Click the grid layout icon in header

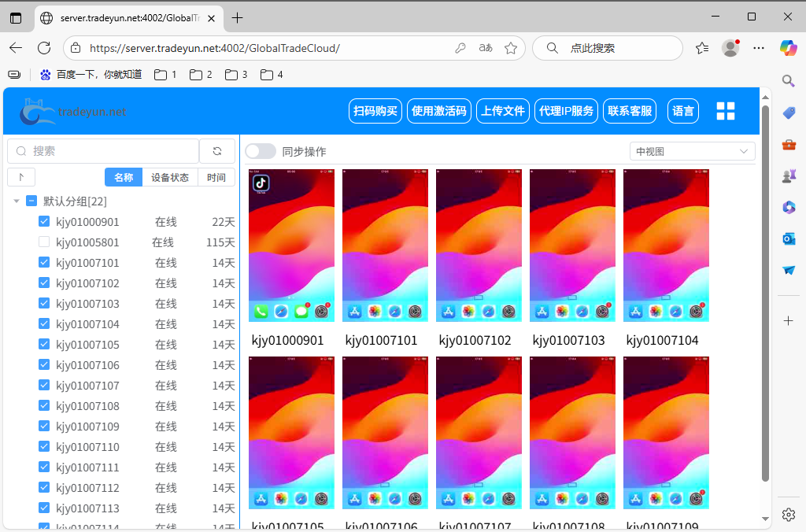click(725, 111)
